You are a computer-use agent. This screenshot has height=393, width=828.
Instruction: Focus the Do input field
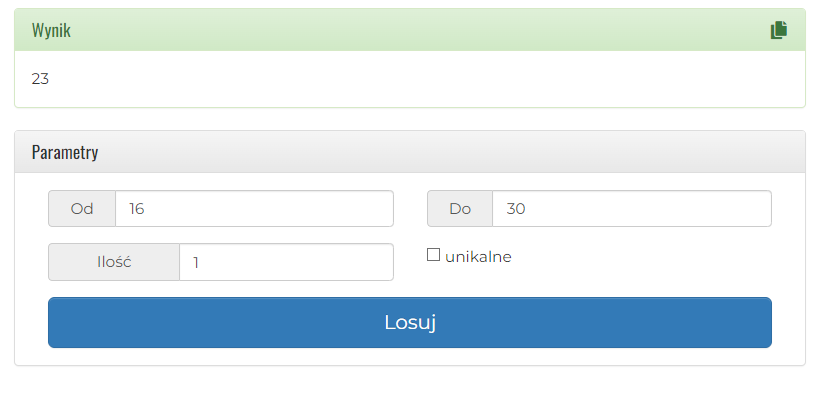coord(632,209)
